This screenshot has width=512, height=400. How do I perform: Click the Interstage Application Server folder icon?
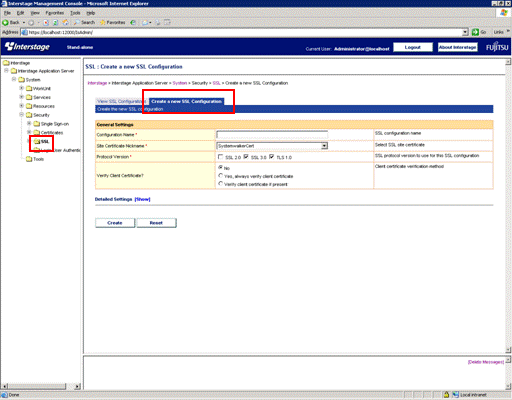[x=14, y=71]
